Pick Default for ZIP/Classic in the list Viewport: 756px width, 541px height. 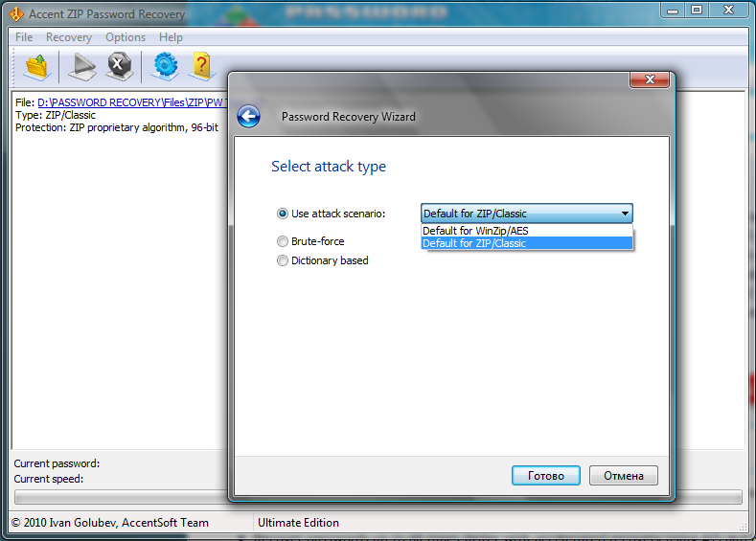tap(526, 243)
